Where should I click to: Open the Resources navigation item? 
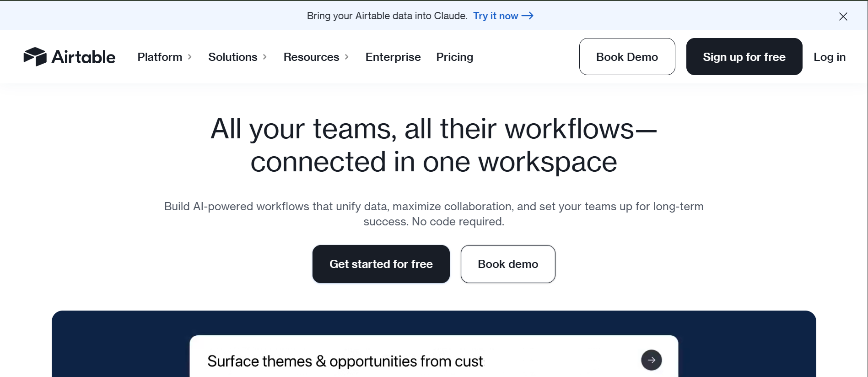[x=311, y=57]
